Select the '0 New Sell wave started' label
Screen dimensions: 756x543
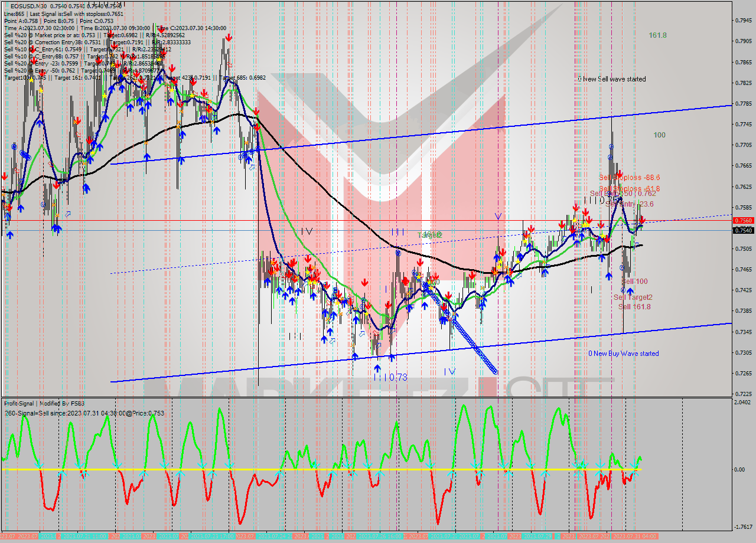coord(611,79)
